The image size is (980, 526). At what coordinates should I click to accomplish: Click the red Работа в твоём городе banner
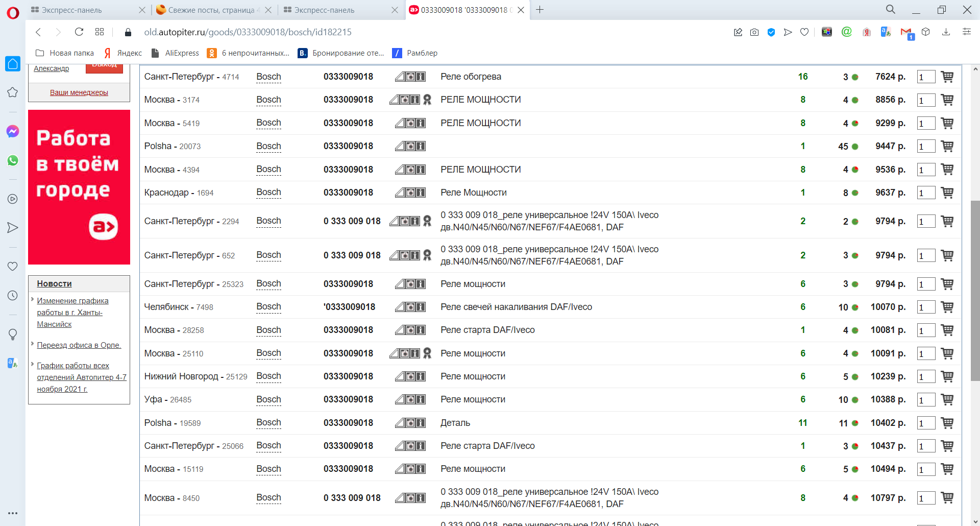pyautogui.click(x=79, y=187)
